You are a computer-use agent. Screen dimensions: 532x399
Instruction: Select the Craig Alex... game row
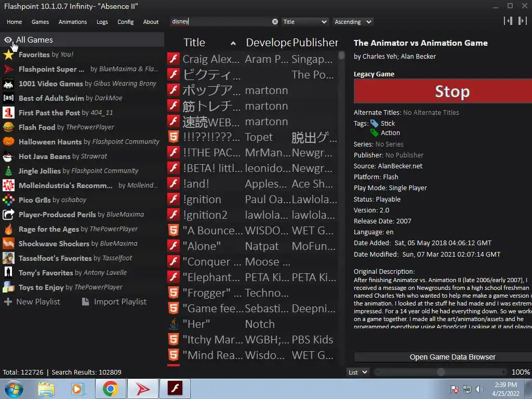point(252,59)
